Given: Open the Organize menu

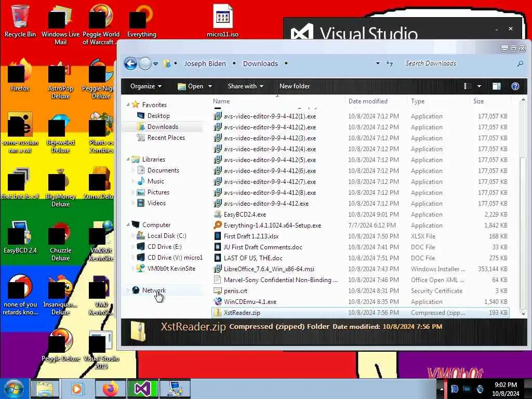Looking at the screenshot, I should tap(145, 86).
